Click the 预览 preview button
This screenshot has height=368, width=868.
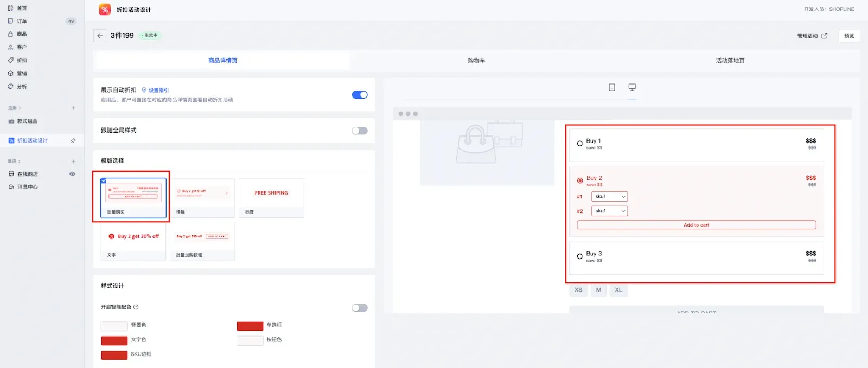point(849,36)
